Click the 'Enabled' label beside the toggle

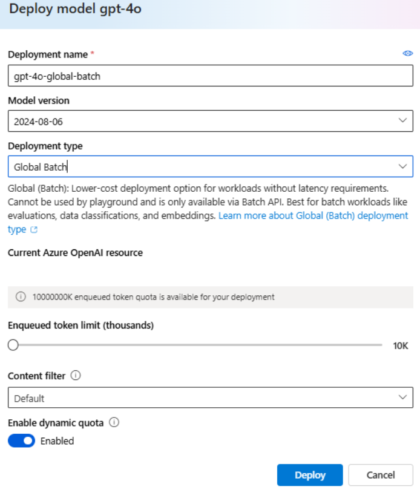[57, 441]
